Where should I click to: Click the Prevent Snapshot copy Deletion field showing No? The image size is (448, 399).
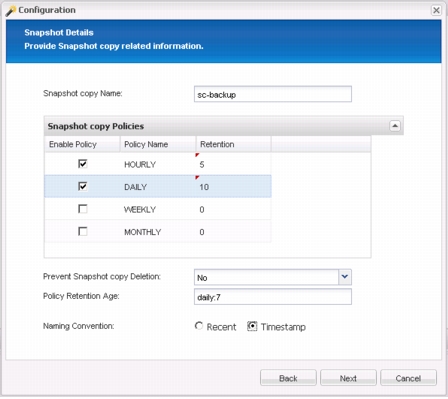(266, 277)
